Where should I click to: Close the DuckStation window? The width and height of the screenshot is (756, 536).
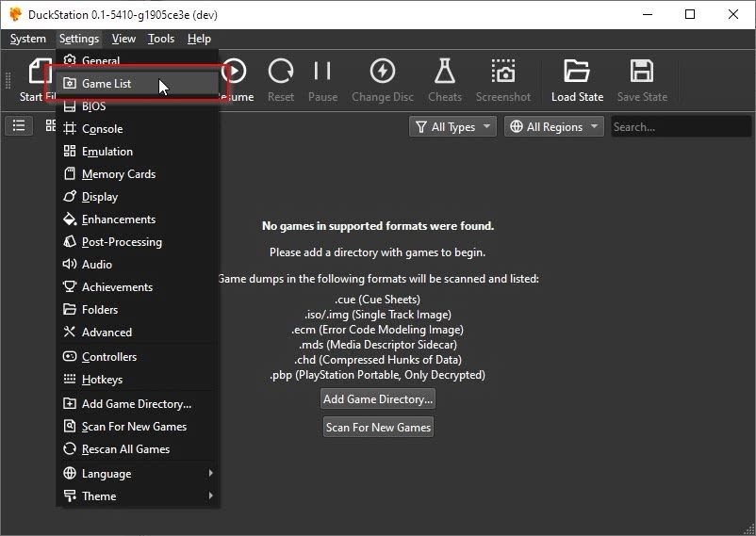[x=732, y=14]
